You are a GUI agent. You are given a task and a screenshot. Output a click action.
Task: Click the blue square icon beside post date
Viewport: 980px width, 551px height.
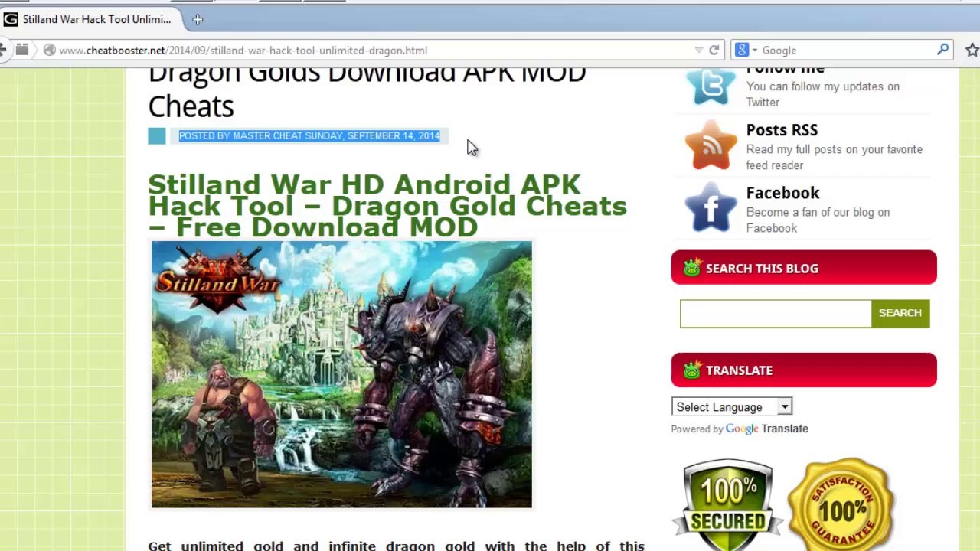(156, 136)
